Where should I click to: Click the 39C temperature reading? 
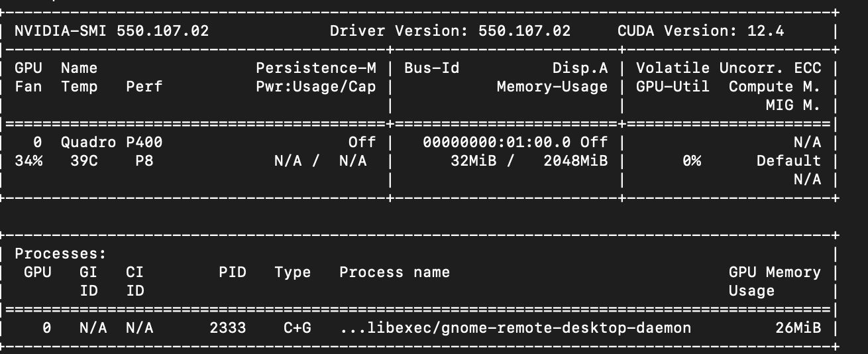point(83,161)
